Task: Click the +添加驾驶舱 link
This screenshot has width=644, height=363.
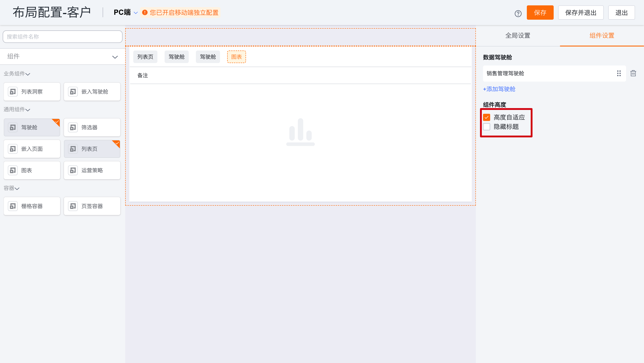Action: click(x=499, y=89)
